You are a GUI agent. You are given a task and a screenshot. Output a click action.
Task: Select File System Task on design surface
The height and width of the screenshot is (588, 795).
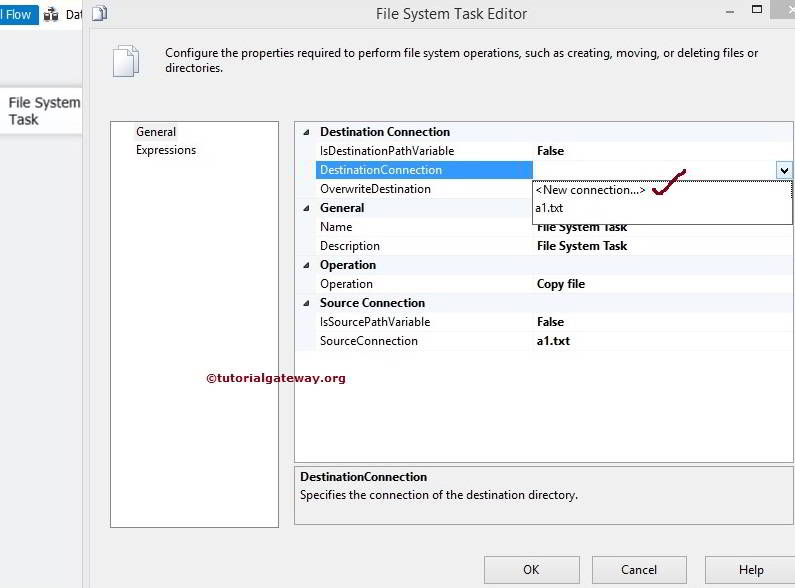42,111
